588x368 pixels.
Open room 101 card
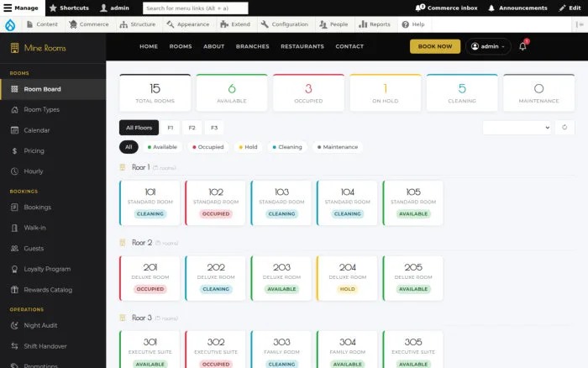click(150, 203)
